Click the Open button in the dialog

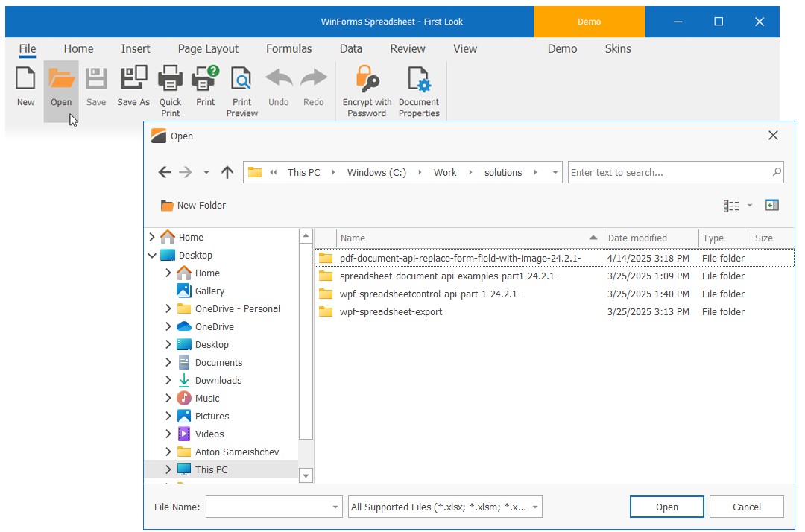click(666, 507)
